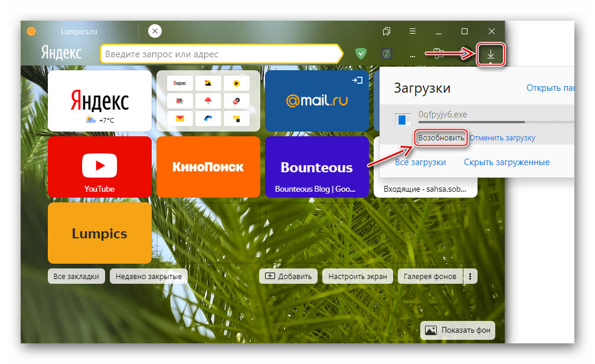Open Галерея фонов
This screenshot has width=595, height=364.
click(x=430, y=277)
